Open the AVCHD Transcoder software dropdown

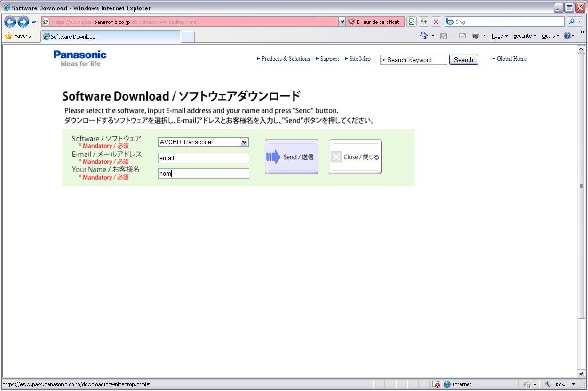coord(203,142)
